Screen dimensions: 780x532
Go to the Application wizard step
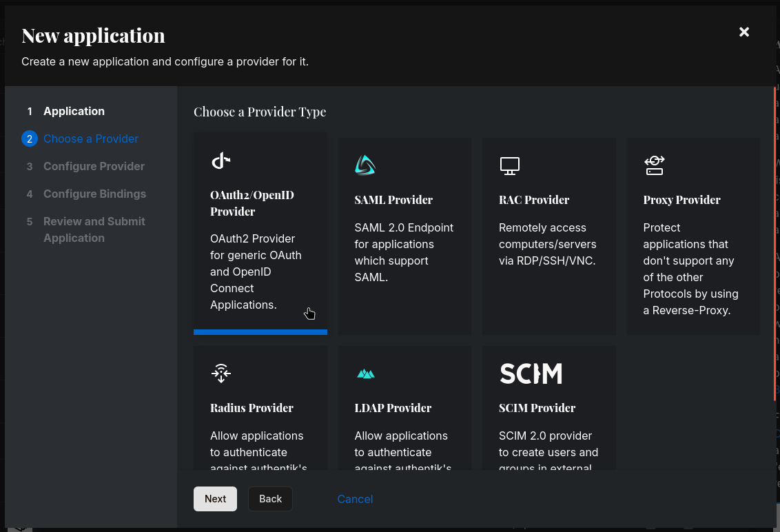(74, 111)
